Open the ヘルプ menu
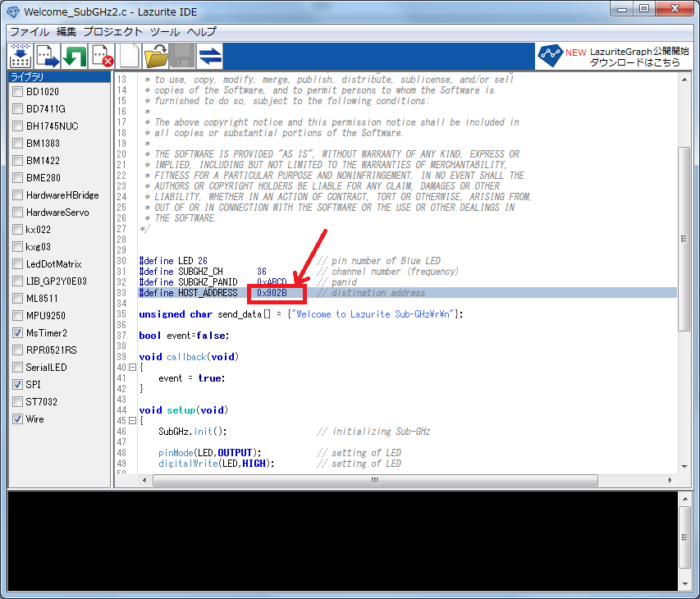 pos(201,32)
